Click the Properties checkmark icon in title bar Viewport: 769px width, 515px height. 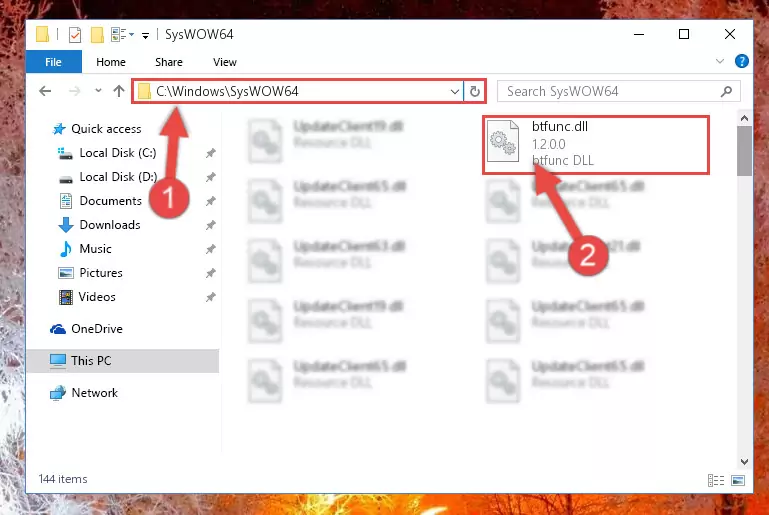(75, 35)
